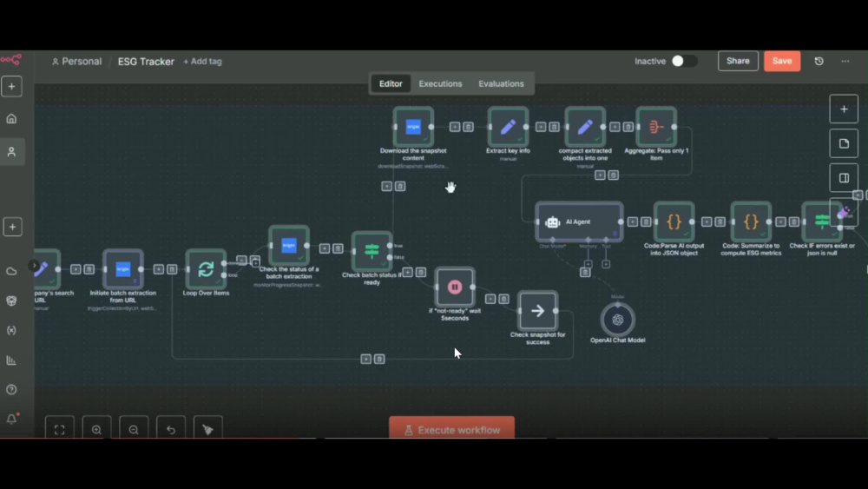868x489 pixels.
Task: Open compact extracted objects into one node
Action: click(x=584, y=127)
